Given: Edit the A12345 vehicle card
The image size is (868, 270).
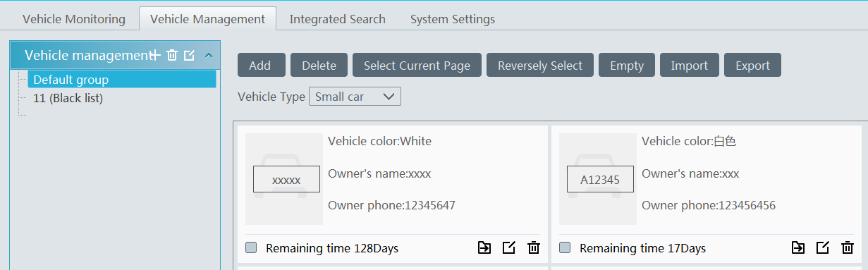Looking at the screenshot, I should (x=822, y=247).
